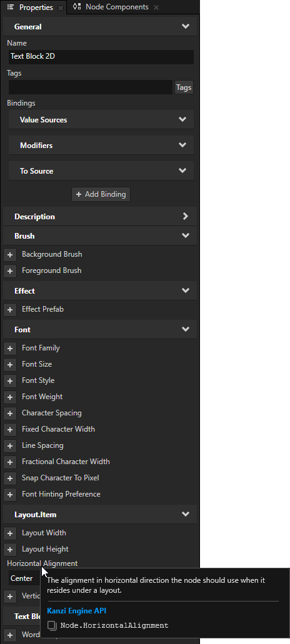Screen dimensions: 290x644
Task: Add the Font Hinting Preference property
Action: coord(10,495)
